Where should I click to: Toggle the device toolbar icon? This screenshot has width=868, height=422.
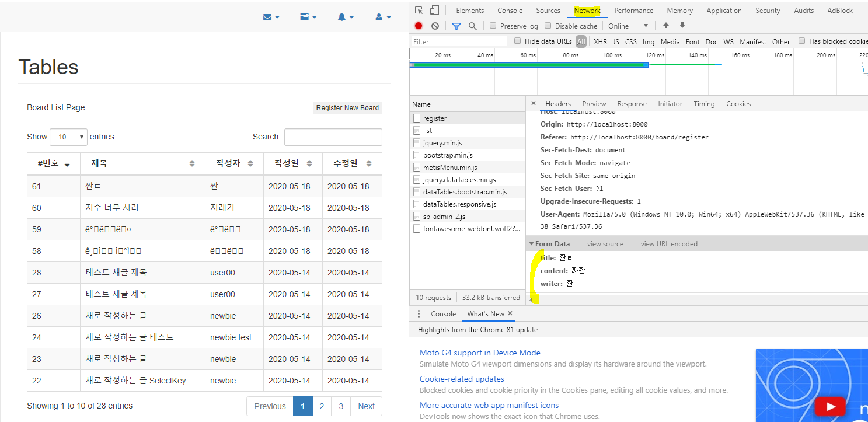[x=434, y=11]
